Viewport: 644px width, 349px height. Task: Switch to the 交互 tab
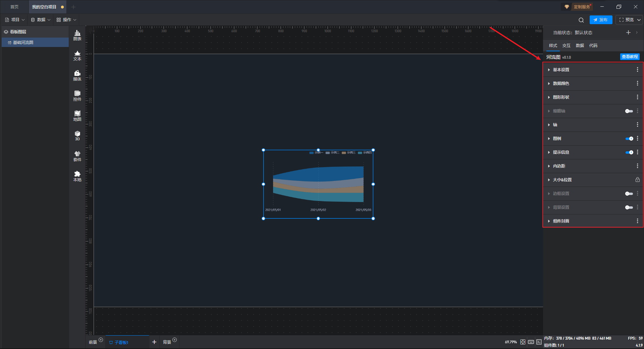click(566, 46)
